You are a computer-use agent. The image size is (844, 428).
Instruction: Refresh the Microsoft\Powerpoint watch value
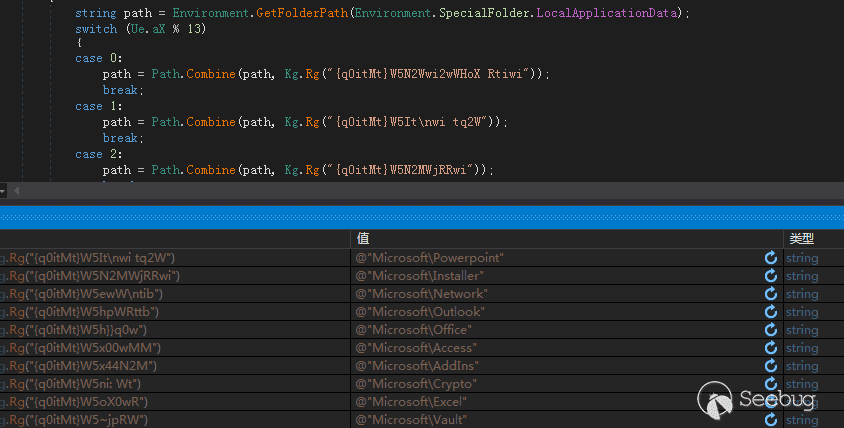pos(770,258)
